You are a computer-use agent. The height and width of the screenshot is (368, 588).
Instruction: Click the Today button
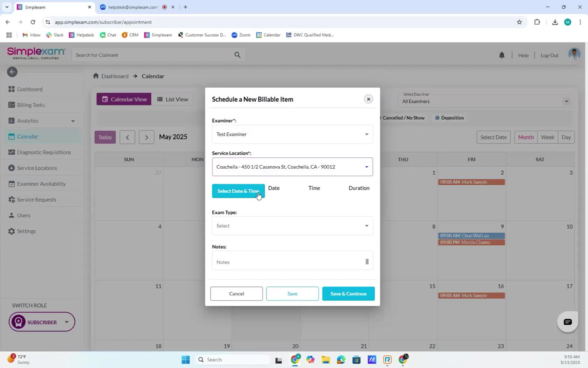click(105, 137)
